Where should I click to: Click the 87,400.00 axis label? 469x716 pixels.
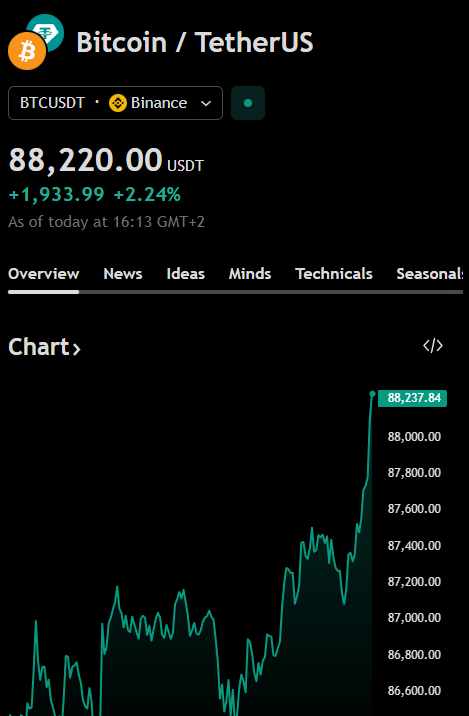414,546
